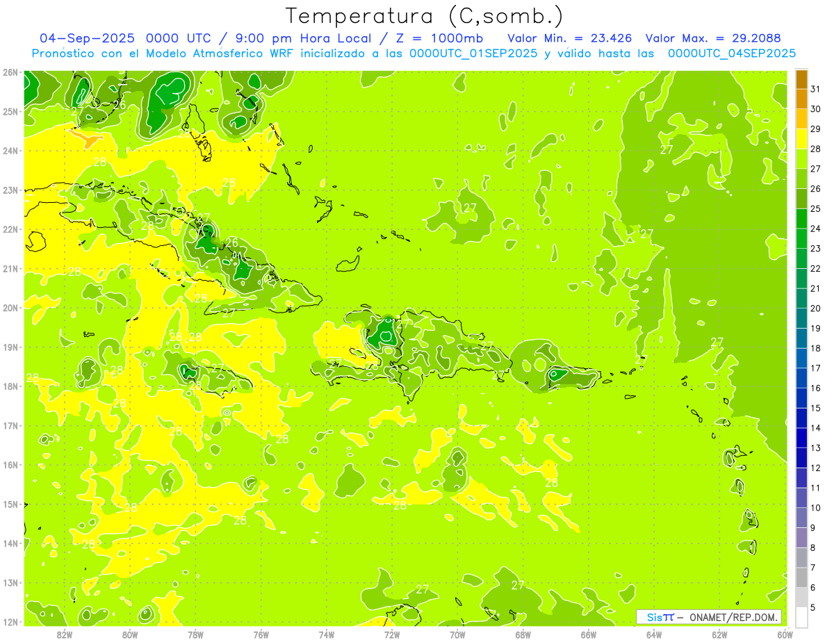Select "Valor Max. = 29.2088" text
Viewport: 834px width, 644px height.
coord(713,38)
